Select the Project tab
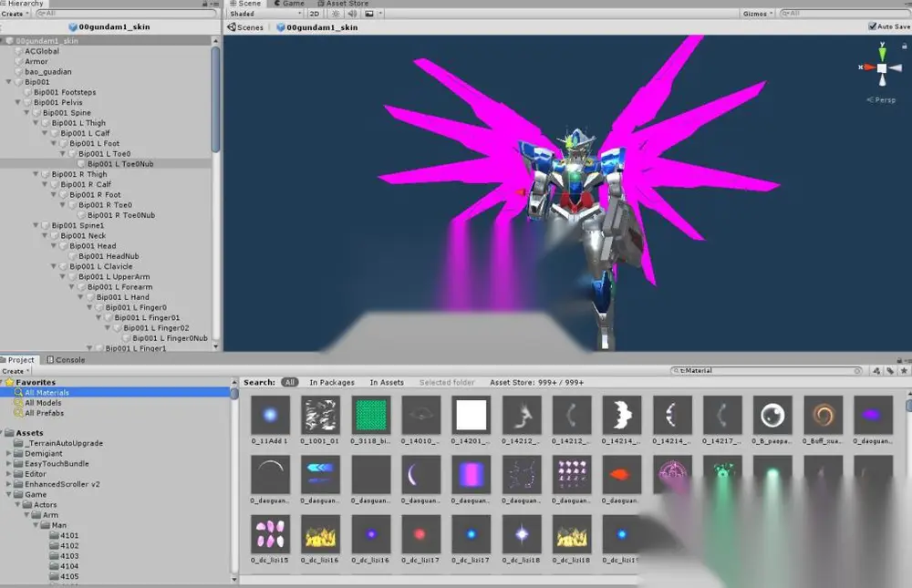The width and height of the screenshot is (912, 588). (17, 359)
